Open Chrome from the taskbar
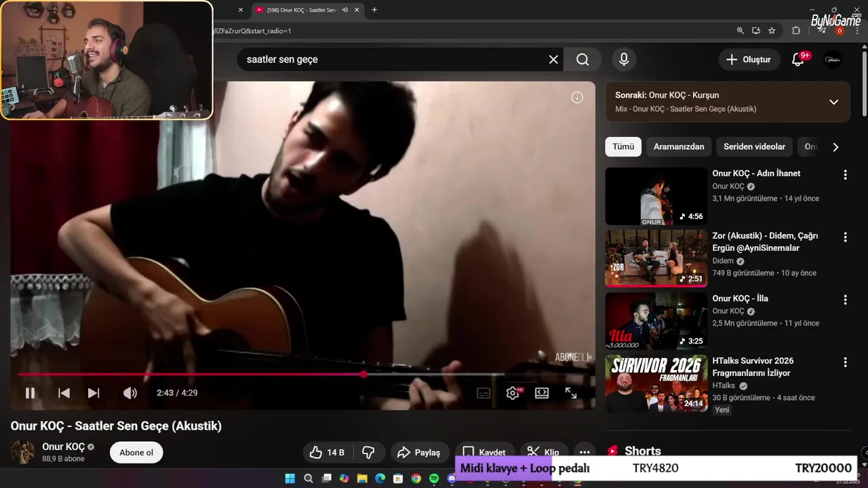Image resolution: width=868 pixels, height=488 pixels. tap(416, 479)
